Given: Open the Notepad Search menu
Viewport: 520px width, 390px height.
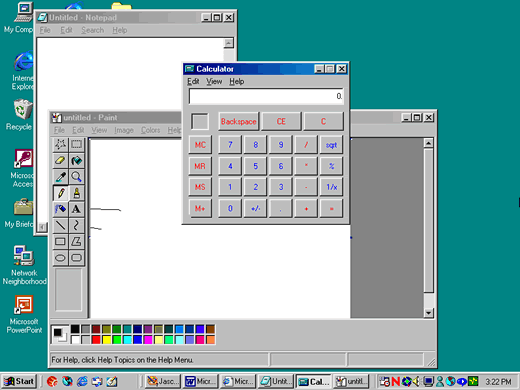Looking at the screenshot, I should click(x=92, y=30).
